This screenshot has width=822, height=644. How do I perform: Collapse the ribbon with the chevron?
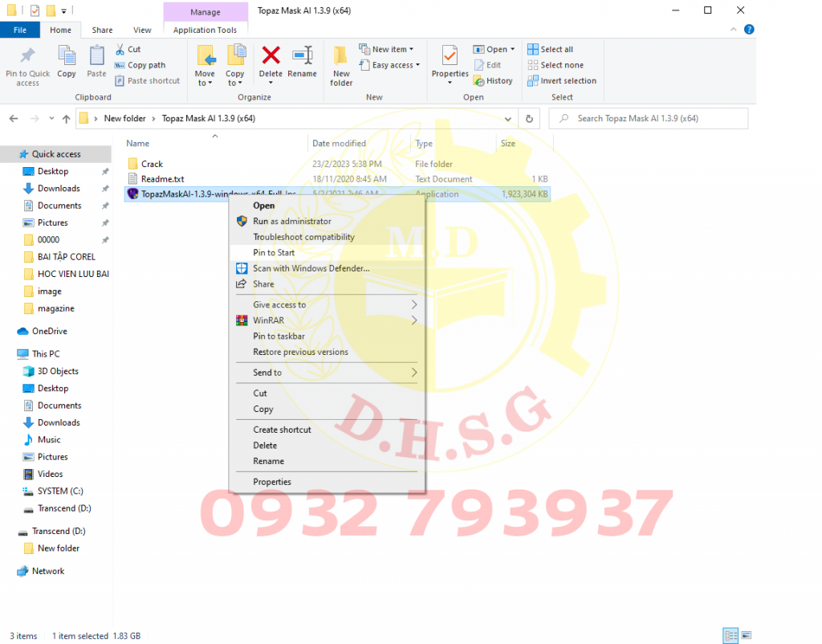click(733, 30)
